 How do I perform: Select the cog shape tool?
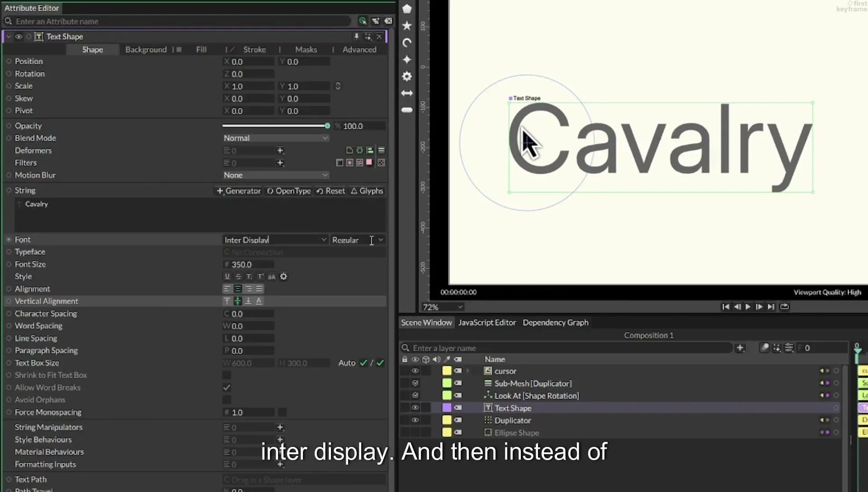click(x=407, y=76)
